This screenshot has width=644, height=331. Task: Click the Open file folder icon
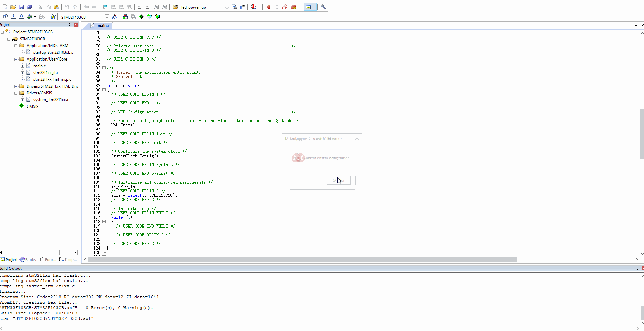click(13, 7)
